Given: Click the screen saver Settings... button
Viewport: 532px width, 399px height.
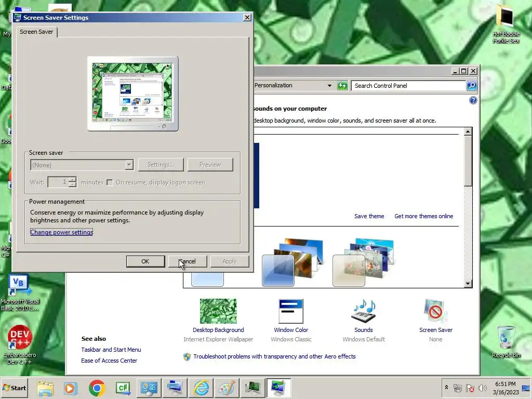Looking at the screenshot, I should point(161,165).
